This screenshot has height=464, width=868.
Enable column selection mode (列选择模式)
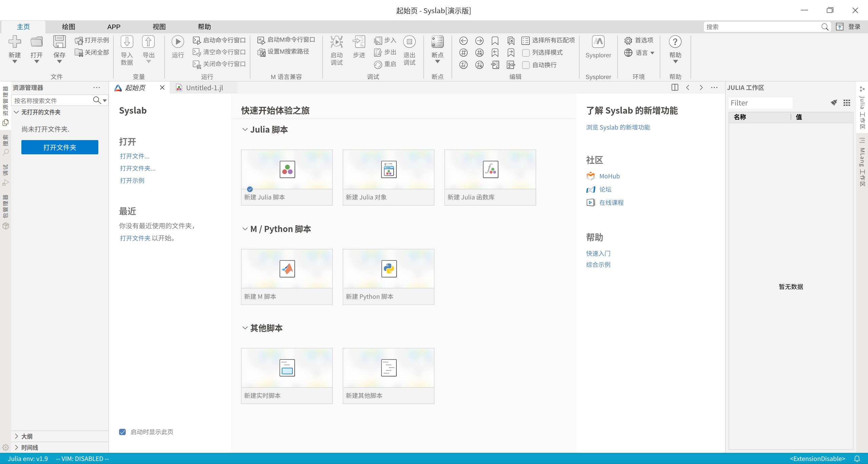pyautogui.click(x=526, y=53)
